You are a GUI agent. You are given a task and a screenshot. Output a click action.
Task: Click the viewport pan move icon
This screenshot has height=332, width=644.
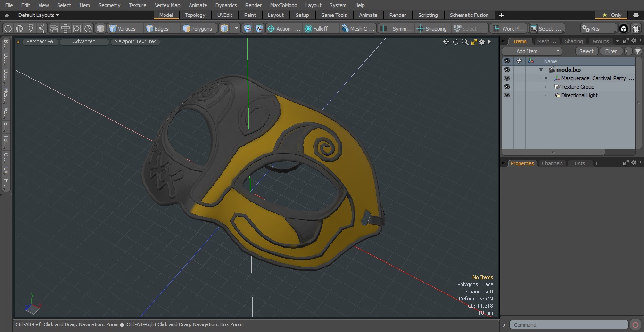pos(446,42)
